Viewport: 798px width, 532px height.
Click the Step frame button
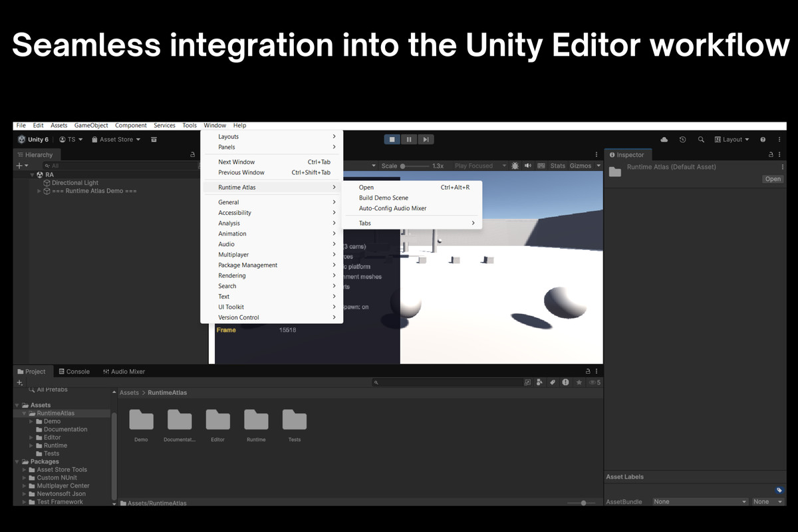[426, 140]
